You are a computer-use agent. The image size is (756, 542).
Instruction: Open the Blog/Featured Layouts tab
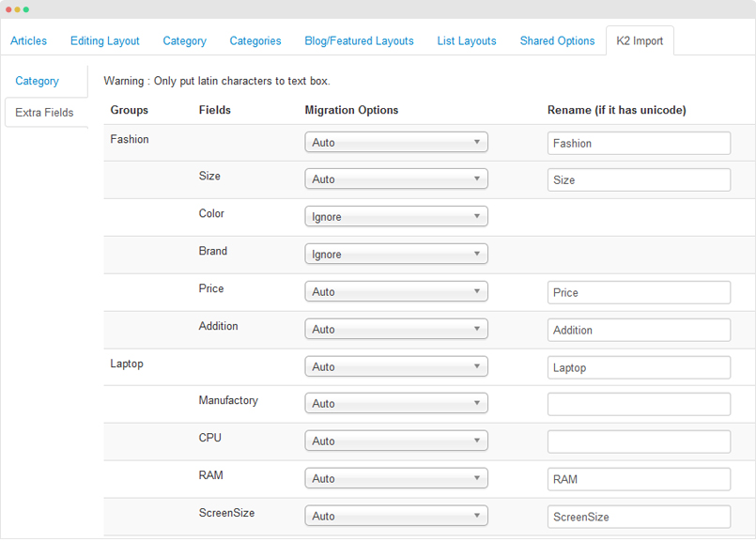[x=359, y=41]
